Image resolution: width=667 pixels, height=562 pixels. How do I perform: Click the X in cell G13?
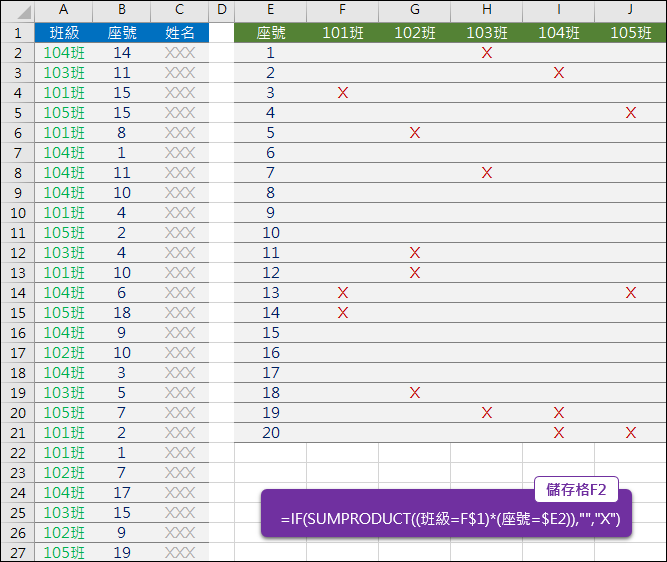click(x=415, y=273)
